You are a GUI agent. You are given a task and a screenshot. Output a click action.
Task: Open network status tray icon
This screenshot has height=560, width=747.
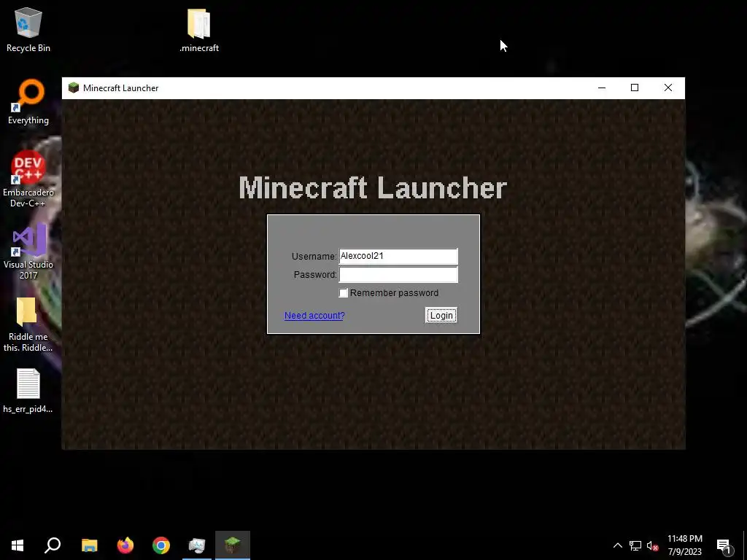635,545
